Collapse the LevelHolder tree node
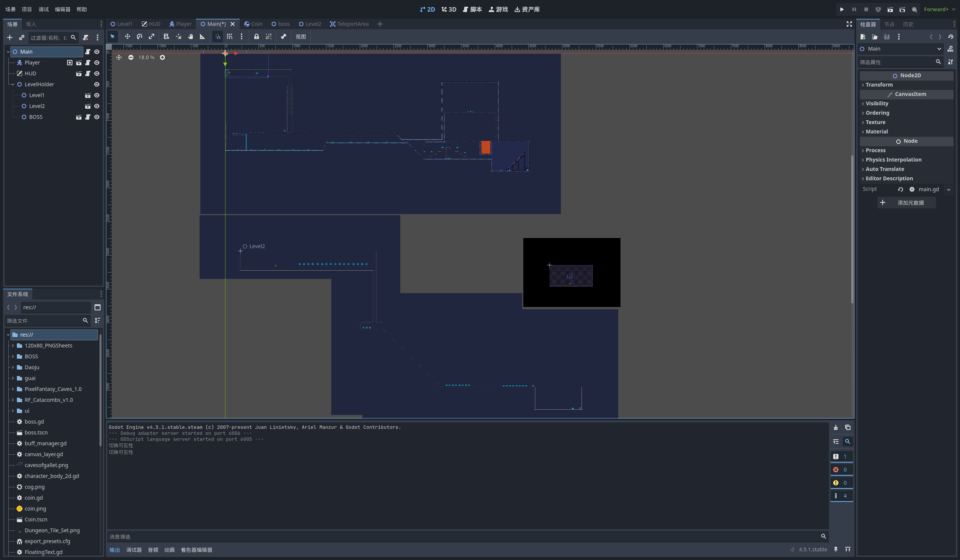This screenshot has height=560, width=960. pos(13,84)
